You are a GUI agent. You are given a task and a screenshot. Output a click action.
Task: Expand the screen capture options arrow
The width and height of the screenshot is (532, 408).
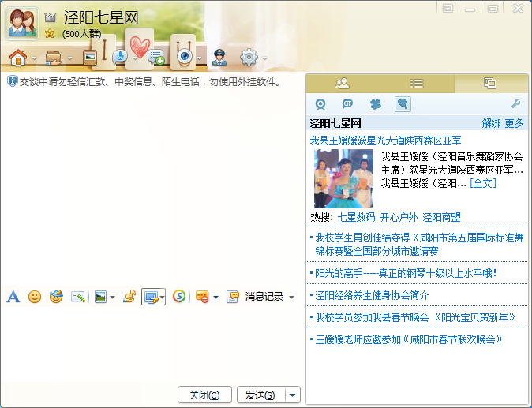pyautogui.click(x=163, y=298)
